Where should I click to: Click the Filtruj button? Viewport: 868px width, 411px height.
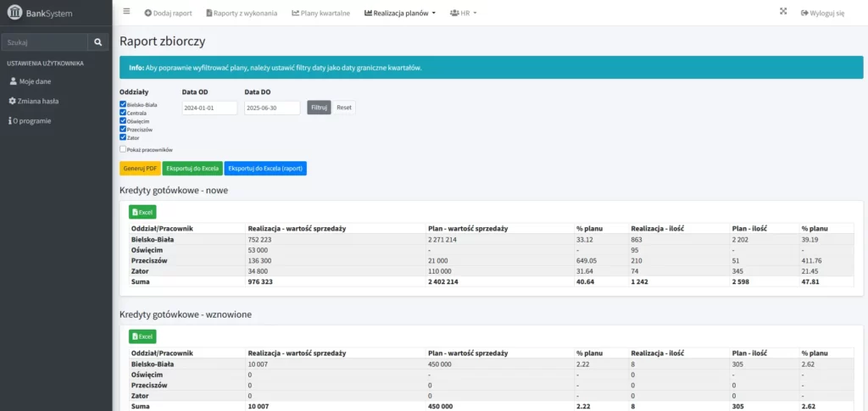coord(319,108)
